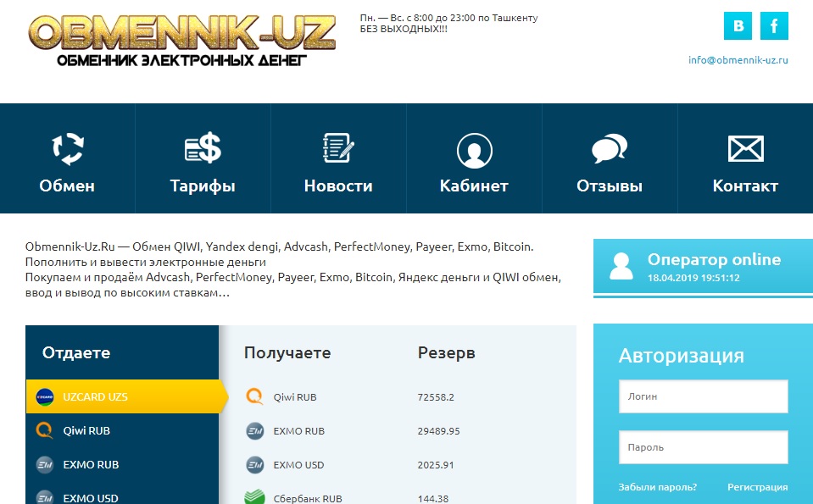Click the БЕЗ ВЫХОДНЫХ!!! working hours text
813x504 pixels.
click(404, 29)
